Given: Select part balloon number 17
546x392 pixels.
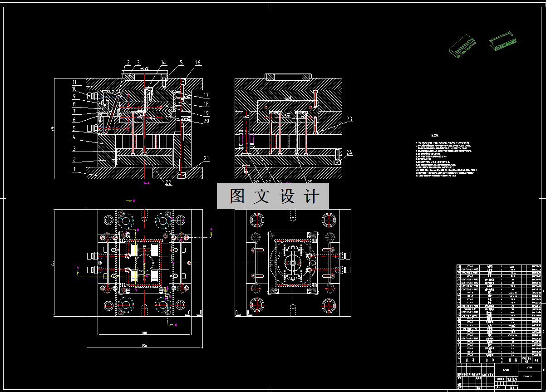Looking at the screenshot, I should (206, 95).
